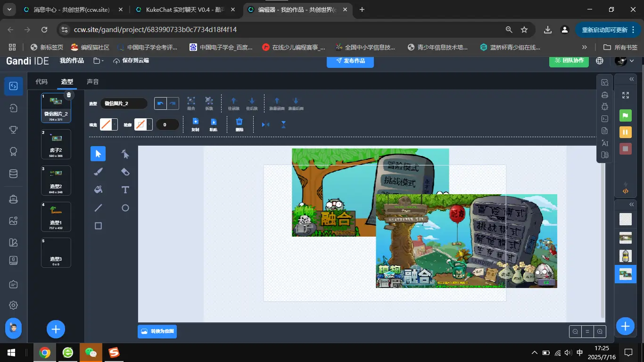This screenshot has height=362, width=644.
Task: Click 往前放 bring forward
Action: (233, 103)
